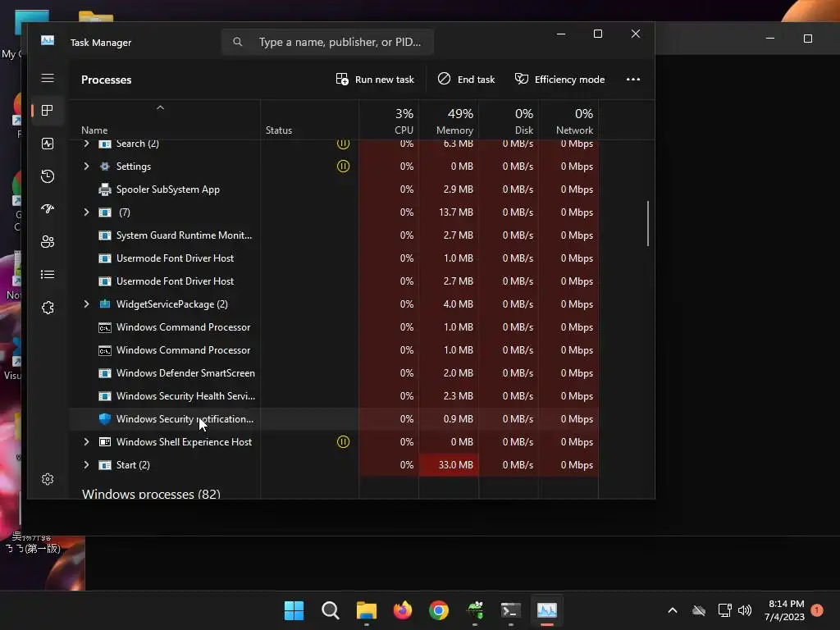Expand the Windows Shell Experience Host group

click(86, 442)
